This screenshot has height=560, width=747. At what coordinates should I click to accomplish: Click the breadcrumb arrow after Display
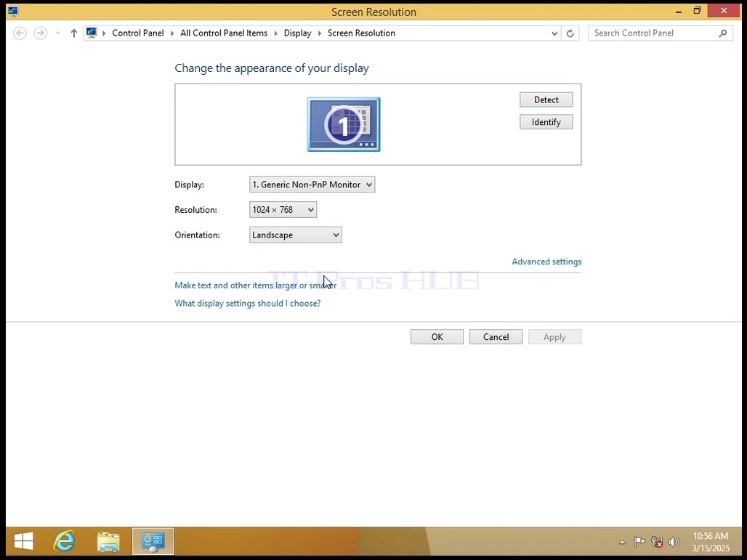(320, 33)
